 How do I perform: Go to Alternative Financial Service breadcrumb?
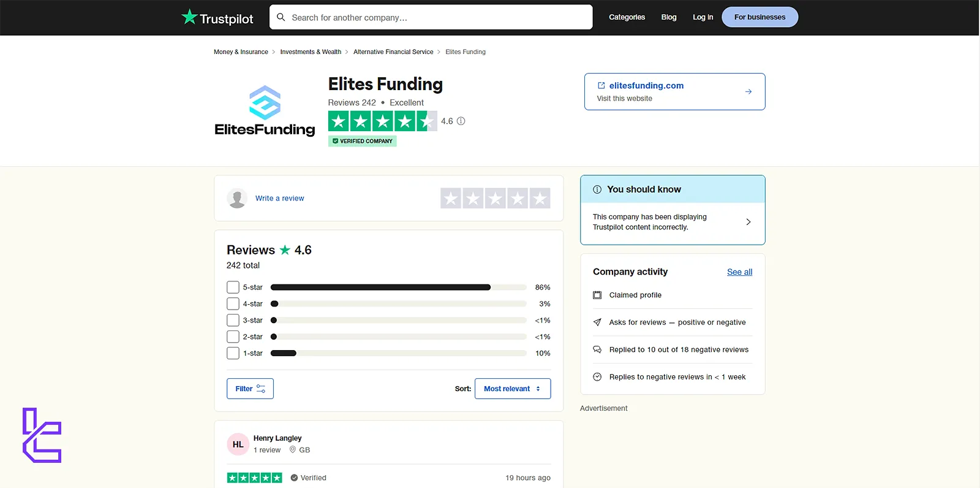click(393, 52)
